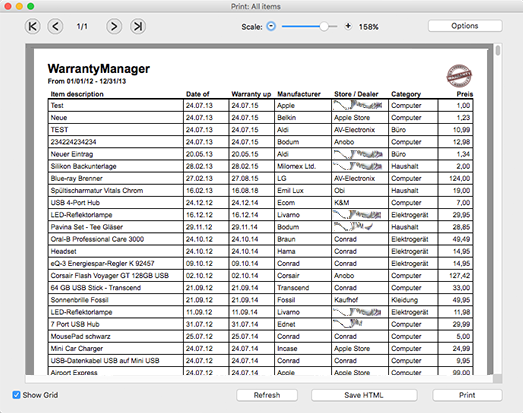
Task: Click the 'Transcend' manufacturer cell
Action: click(x=303, y=288)
